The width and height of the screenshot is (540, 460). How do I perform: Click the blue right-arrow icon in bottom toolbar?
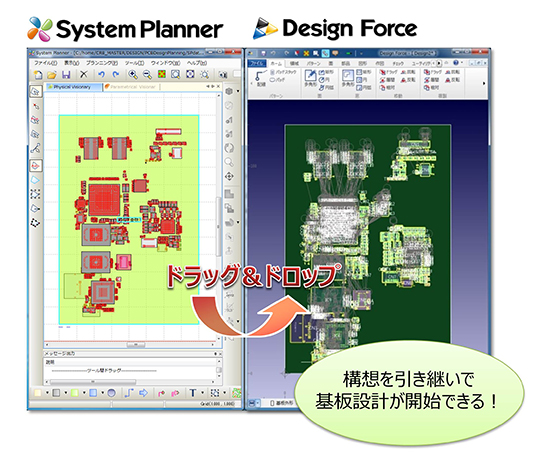[x=143, y=393]
